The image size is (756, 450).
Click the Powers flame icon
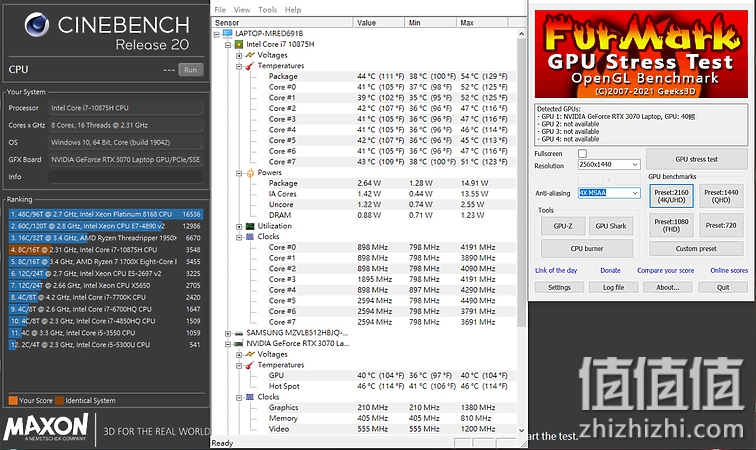click(x=250, y=173)
